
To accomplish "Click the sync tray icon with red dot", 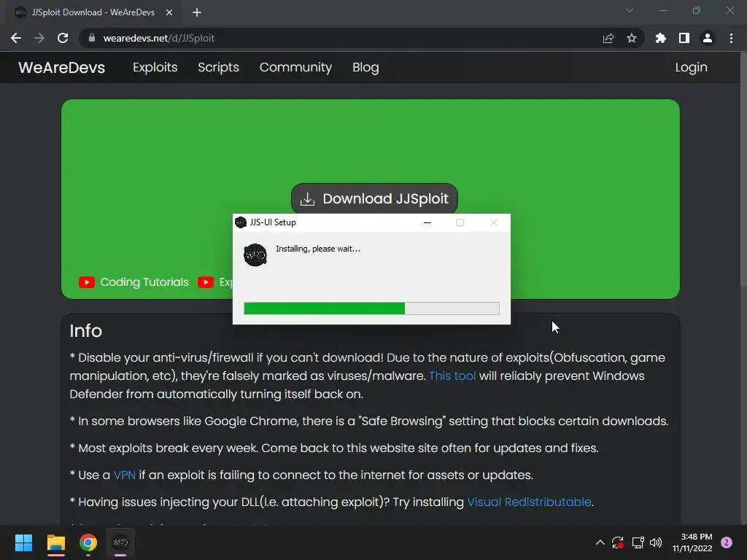I will click(x=618, y=542).
